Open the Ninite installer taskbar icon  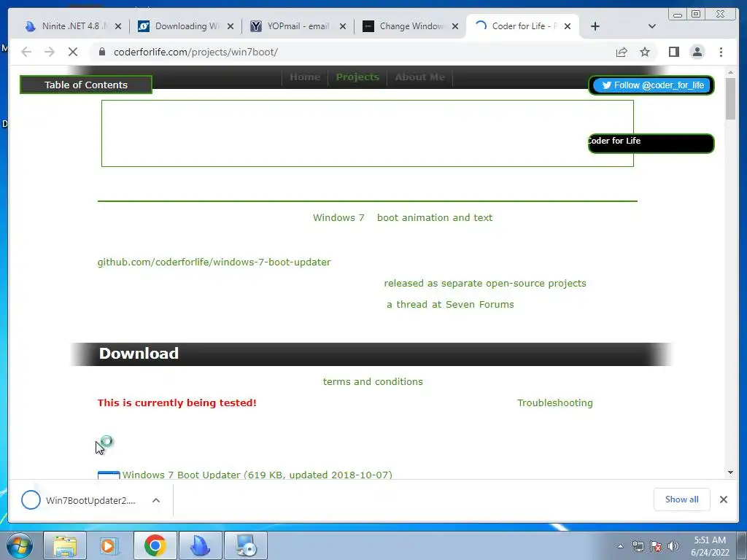[x=201, y=545]
